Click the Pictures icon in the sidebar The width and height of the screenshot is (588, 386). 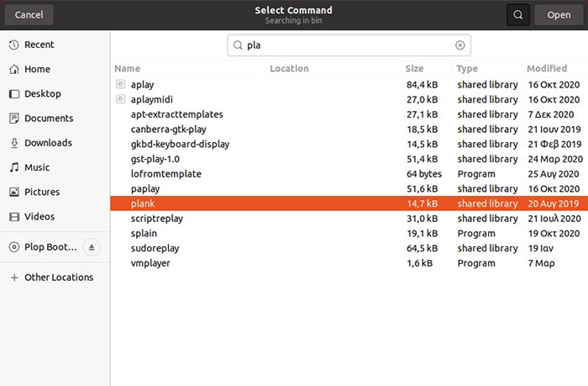point(14,192)
